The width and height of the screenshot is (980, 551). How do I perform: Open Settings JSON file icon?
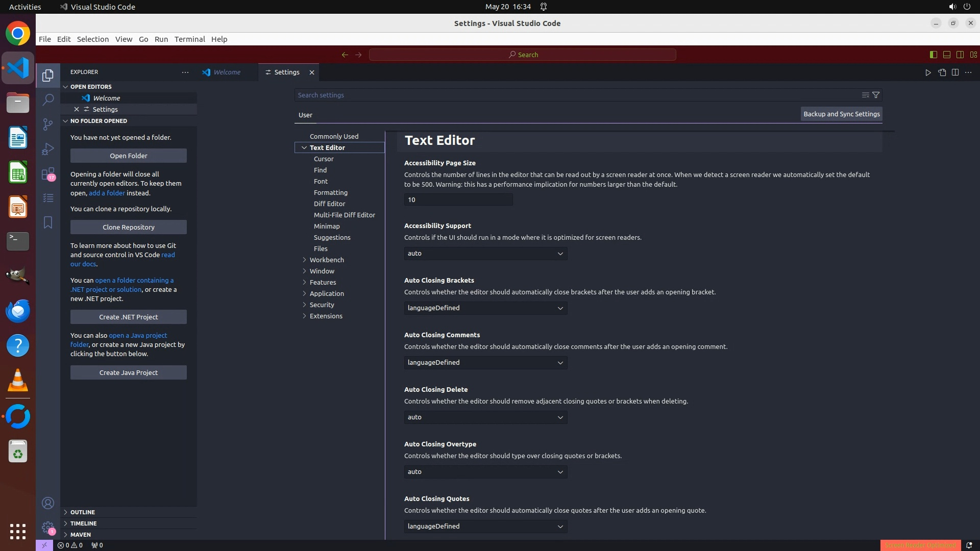[x=942, y=72]
